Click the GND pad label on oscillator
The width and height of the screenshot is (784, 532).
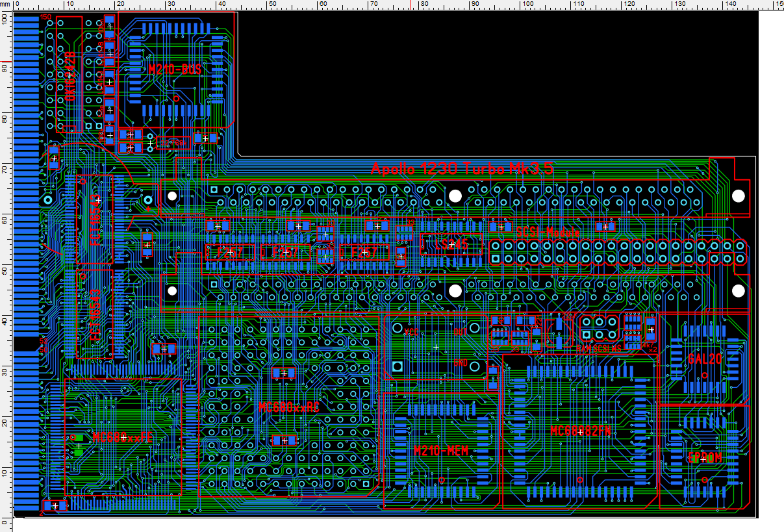pos(461,362)
